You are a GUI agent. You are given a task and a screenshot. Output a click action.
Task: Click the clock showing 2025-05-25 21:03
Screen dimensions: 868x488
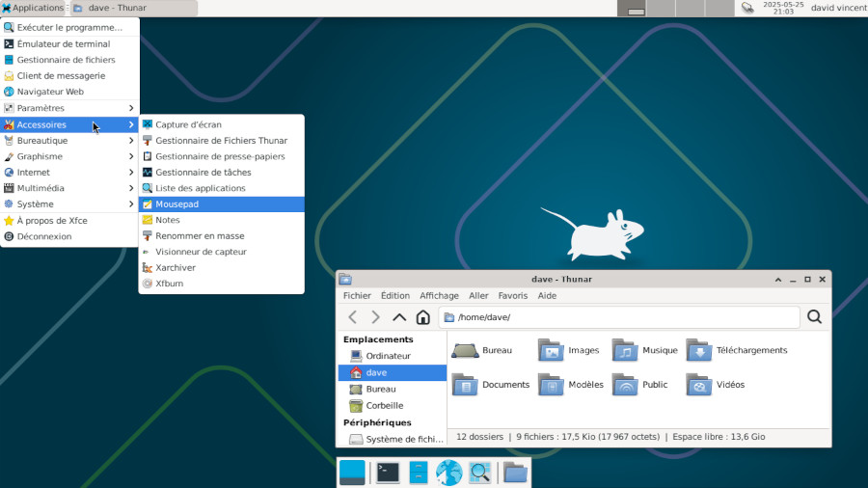point(783,8)
